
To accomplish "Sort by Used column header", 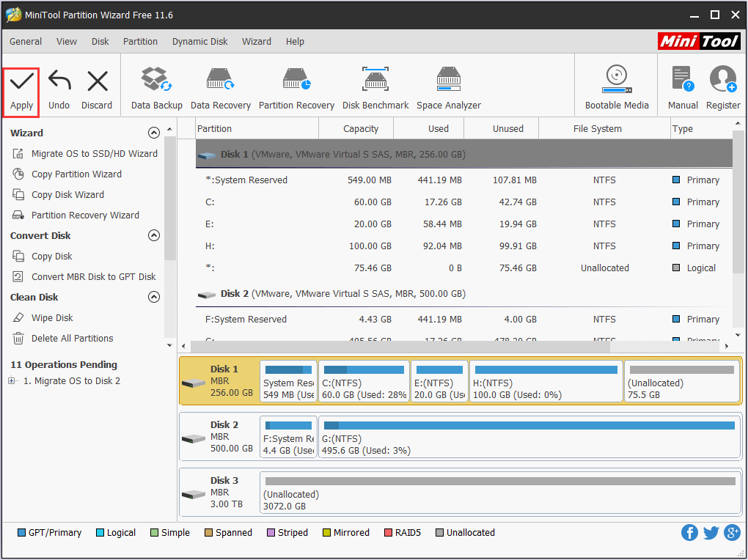I will pos(429,129).
